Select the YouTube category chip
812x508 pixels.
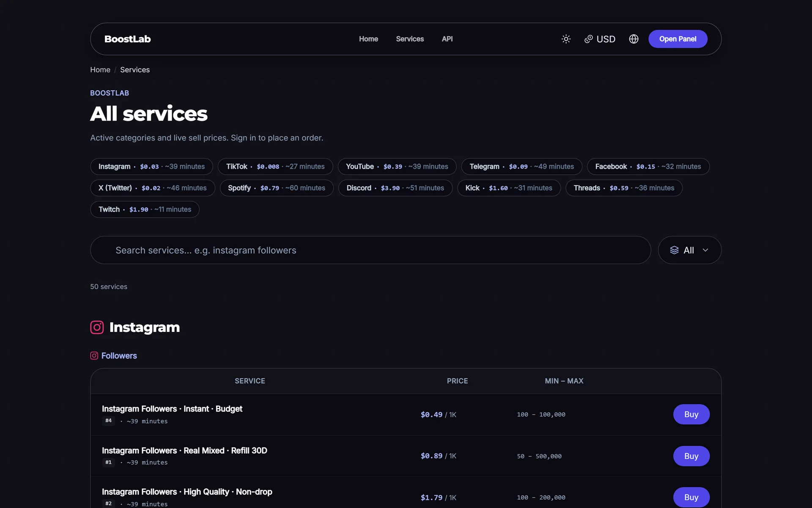(x=397, y=166)
